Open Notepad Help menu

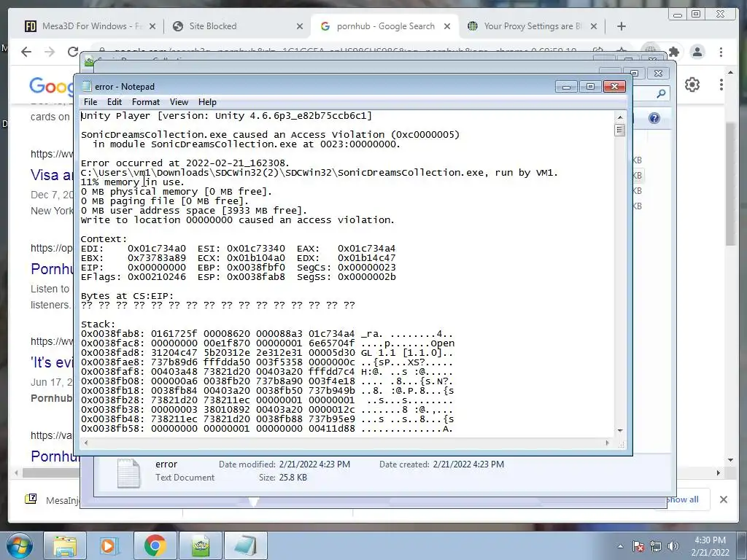pyautogui.click(x=207, y=102)
